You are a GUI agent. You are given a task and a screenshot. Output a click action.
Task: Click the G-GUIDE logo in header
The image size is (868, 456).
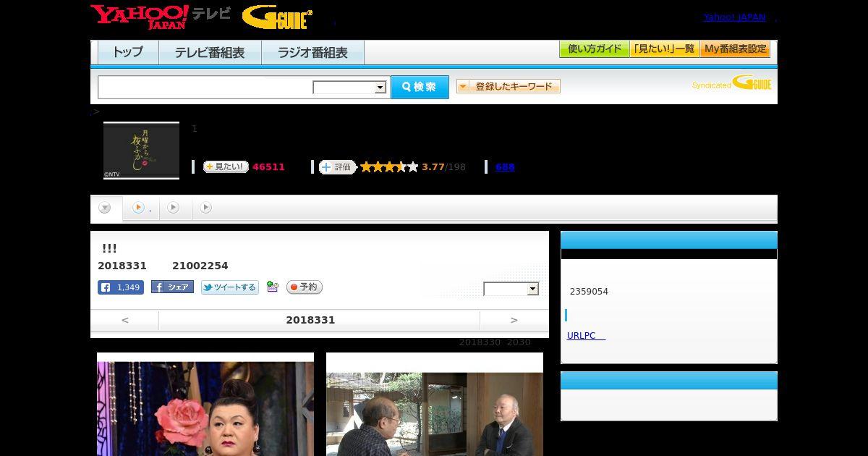277,17
